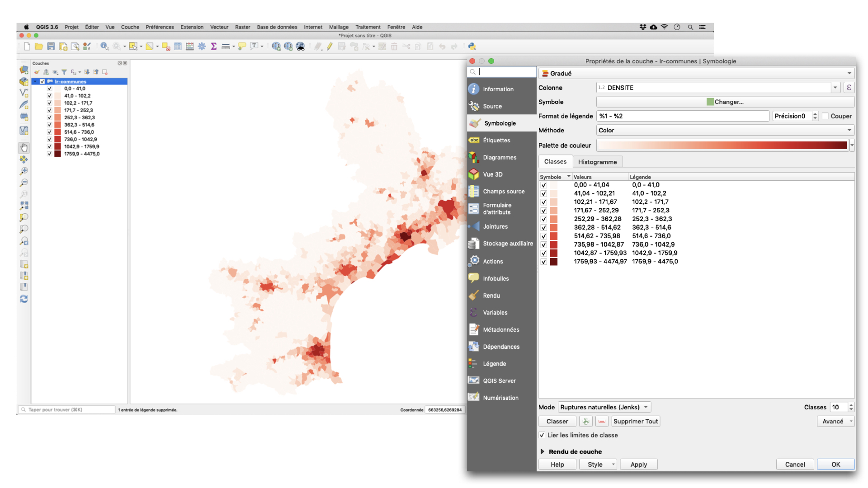Image resolution: width=868 pixels, height=488 pixels.
Task: Select the Pan map hand tool
Action: pyautogui.click(x=24, y=148)
